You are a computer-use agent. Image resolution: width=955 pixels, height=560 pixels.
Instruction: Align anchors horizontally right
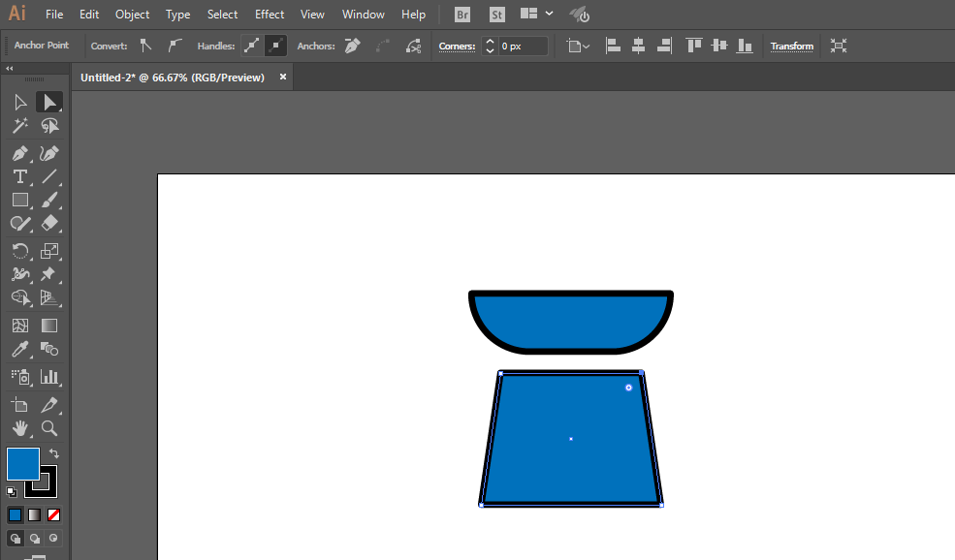pyautogui.click(x=664, y=46)
